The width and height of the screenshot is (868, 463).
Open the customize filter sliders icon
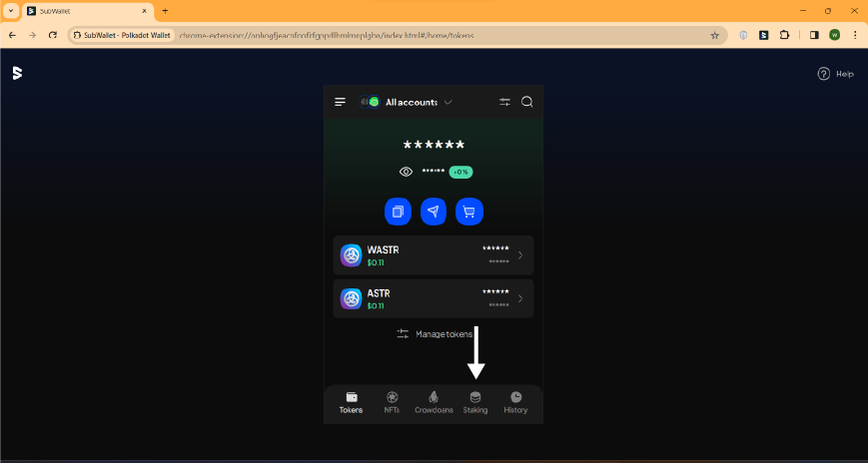(504, 102)
